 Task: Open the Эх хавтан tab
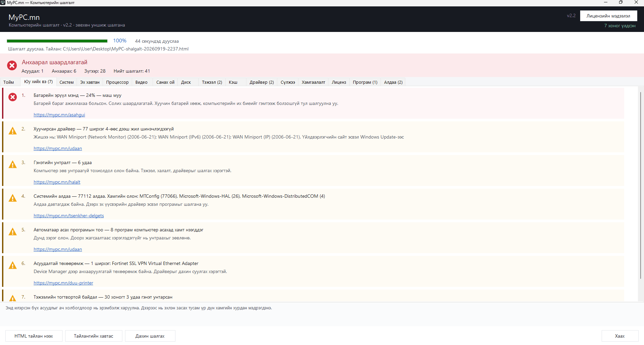coord(90,82)
